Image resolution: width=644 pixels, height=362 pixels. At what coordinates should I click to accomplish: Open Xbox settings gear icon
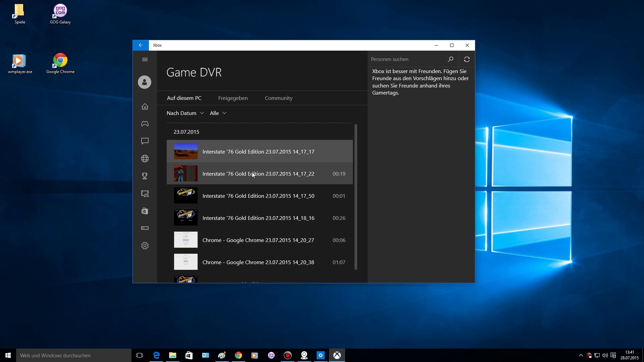click(x=145, y=246)
